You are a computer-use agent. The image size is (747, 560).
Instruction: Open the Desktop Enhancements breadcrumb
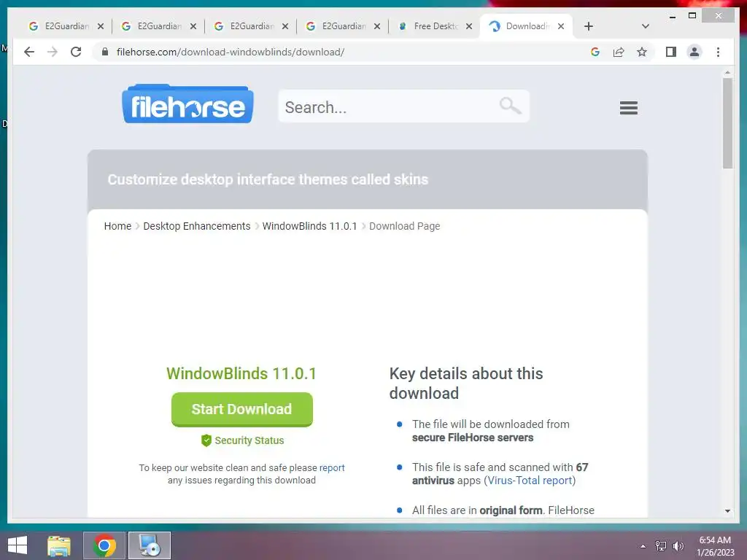click(x=197, y=226)
